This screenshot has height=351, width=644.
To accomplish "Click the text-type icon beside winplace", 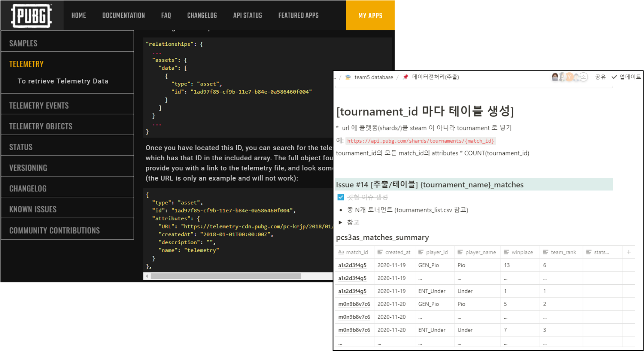I will coord(506,252).
